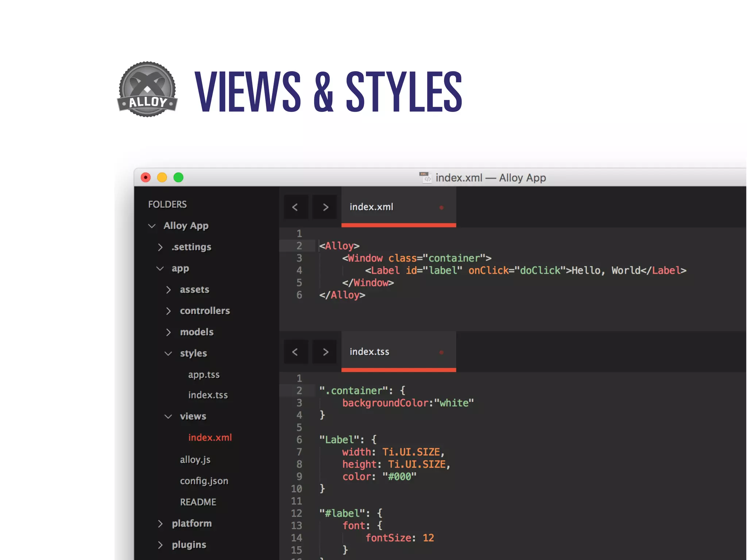Viewport: 747px width, 560px height.
Task: Switch to the index.xml tab
Action: coord(371,207)
